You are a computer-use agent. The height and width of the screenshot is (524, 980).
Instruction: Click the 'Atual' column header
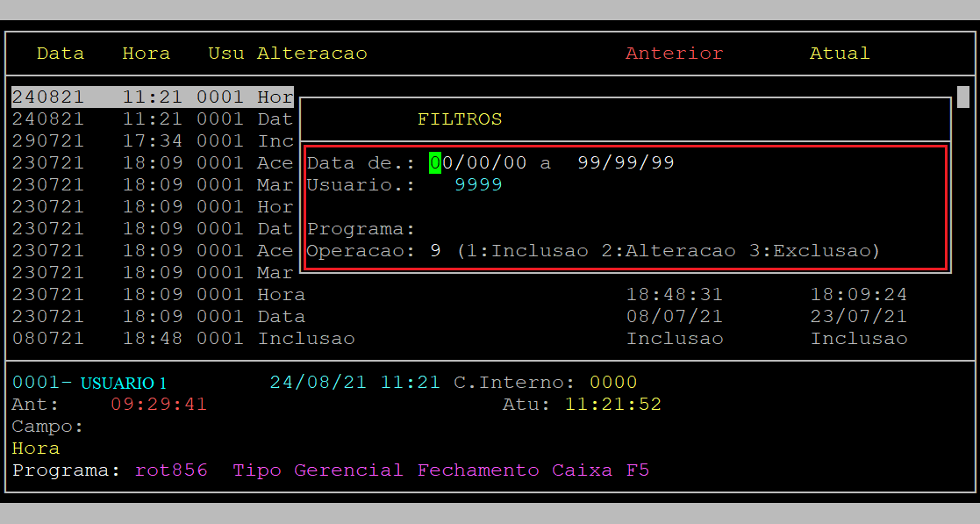tap(839, 54)
